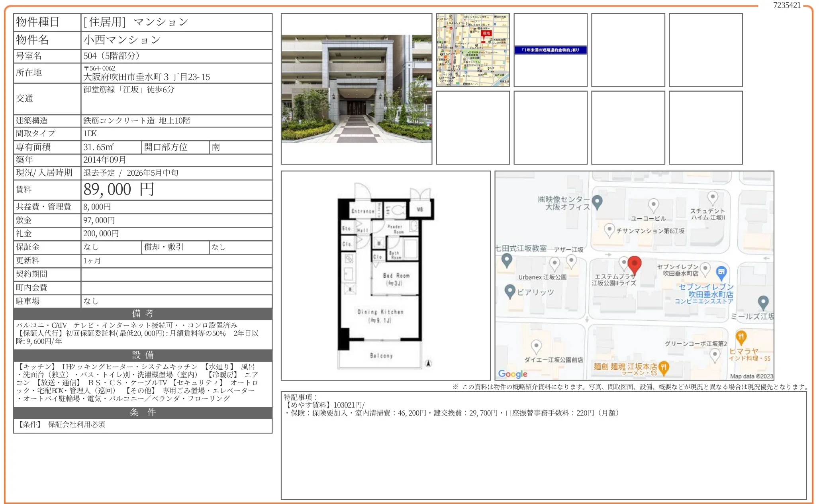Click the short-term cancellation penalty banner

click(x=550, y=50)
